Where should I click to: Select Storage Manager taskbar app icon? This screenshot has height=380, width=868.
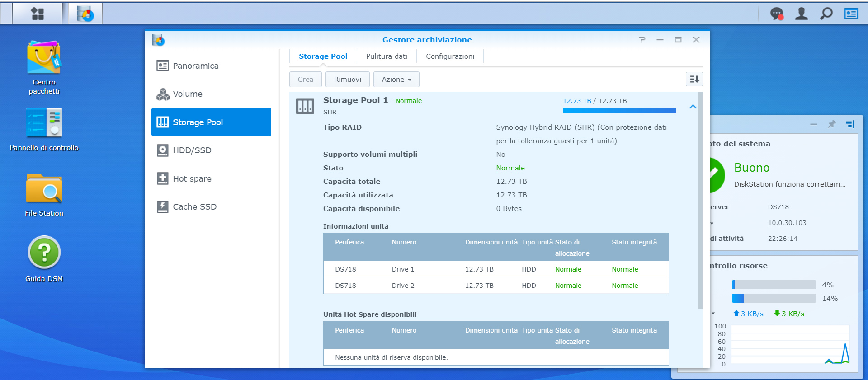point(85,14)
